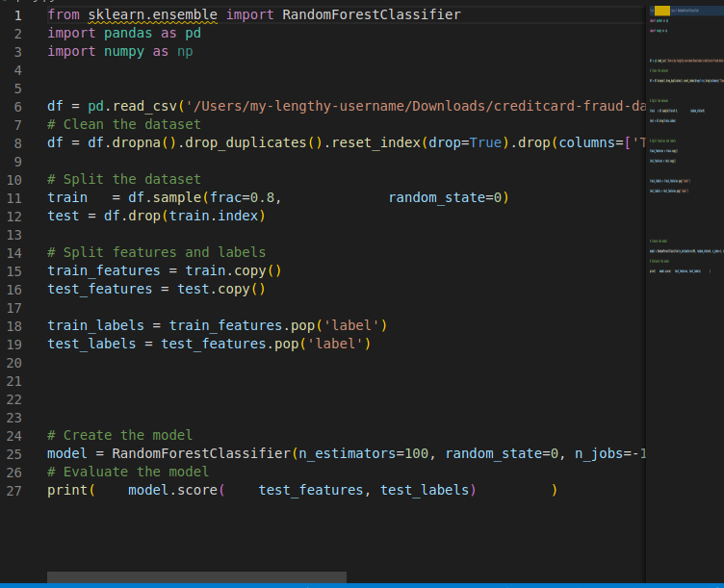Click the '# Split features and labels' comment
The width and height of the screenshot is (724, 588).
156,252
